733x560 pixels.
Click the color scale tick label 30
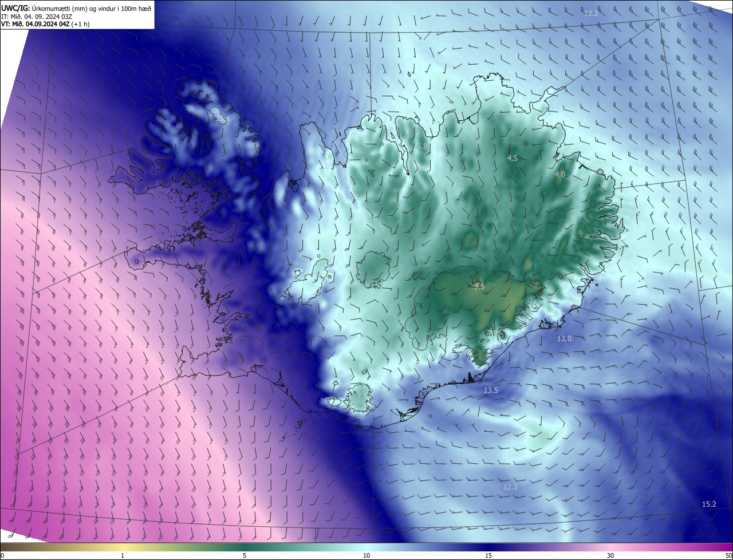pyautogui.click(x=610, y=555)
